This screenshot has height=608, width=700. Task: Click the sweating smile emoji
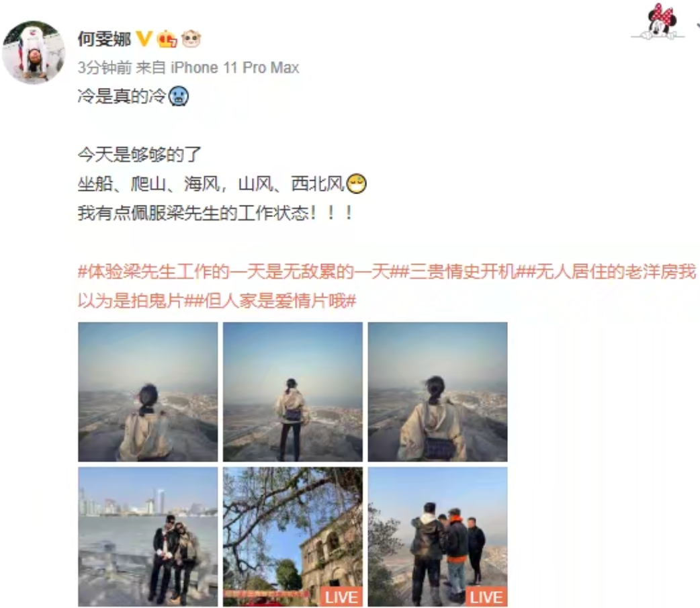[356, 183]
